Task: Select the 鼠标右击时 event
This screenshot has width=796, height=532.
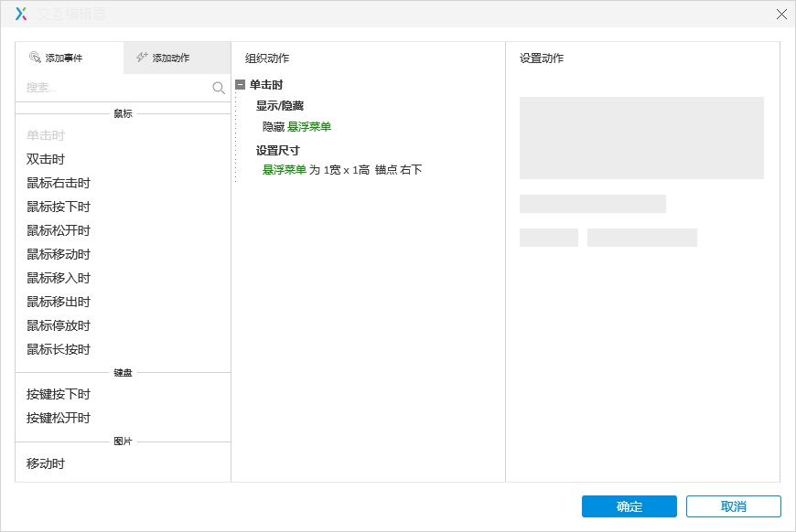Action: pyautogui.click(x=59, y=183)
